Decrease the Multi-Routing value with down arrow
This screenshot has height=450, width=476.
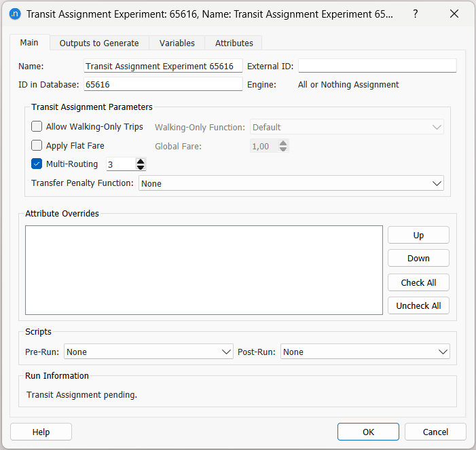[x=141, y=167]
